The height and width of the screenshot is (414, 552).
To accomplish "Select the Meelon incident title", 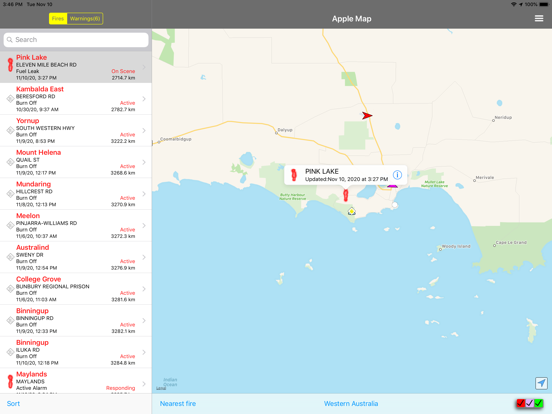I will (x=28, y=216).
